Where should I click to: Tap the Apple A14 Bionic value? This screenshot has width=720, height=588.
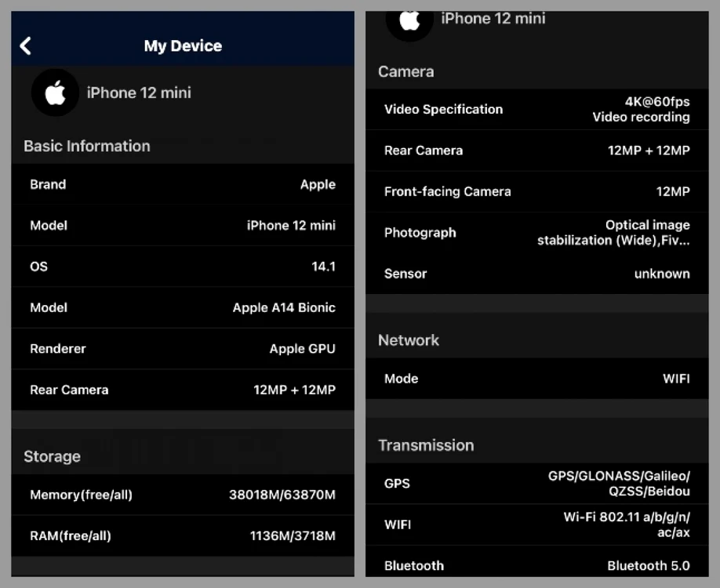pos(284,307)
